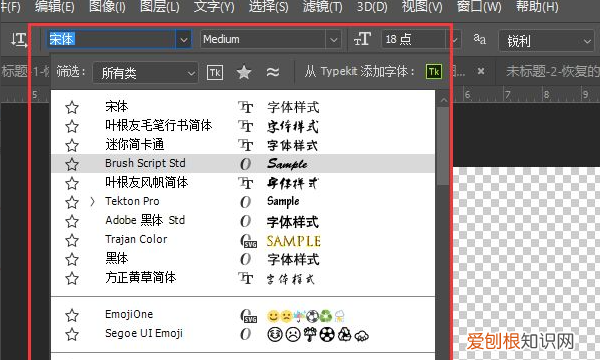Select 迷你简卡通 font
This screenshot has width=600, height=360.
[x=135, y=145]
